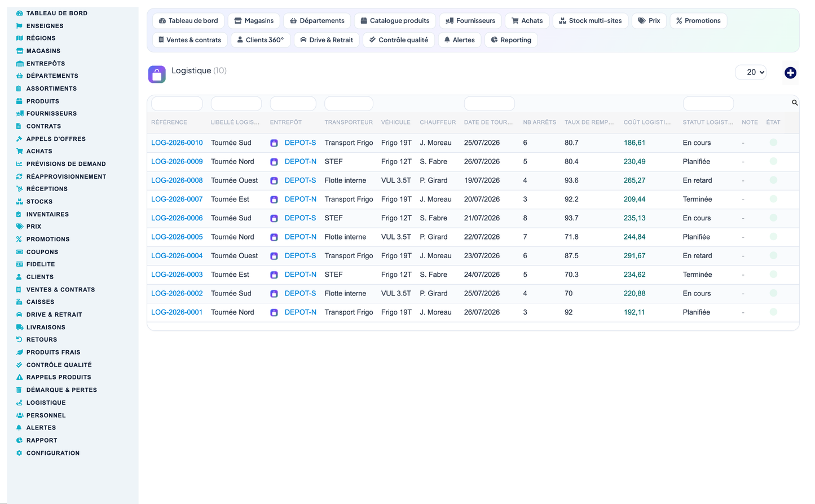
Task: Click the purple Logistique bag icon
Action: [157, 74]
